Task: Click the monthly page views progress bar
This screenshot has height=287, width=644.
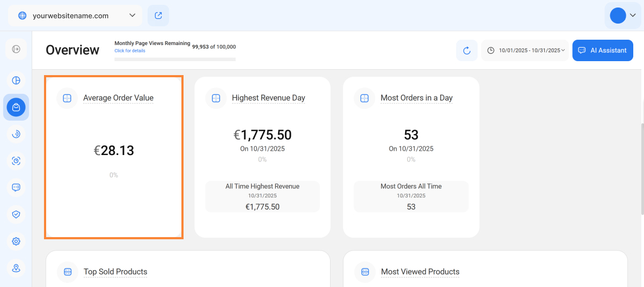Action: point(175,59)
